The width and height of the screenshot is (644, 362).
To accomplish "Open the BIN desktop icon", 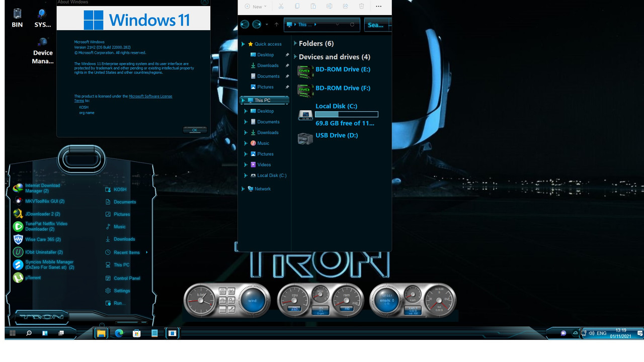I will [17, 18].
